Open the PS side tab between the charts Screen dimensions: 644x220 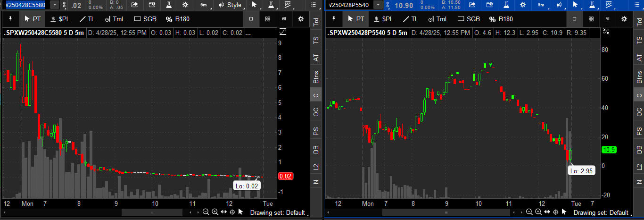coord(316,131)
